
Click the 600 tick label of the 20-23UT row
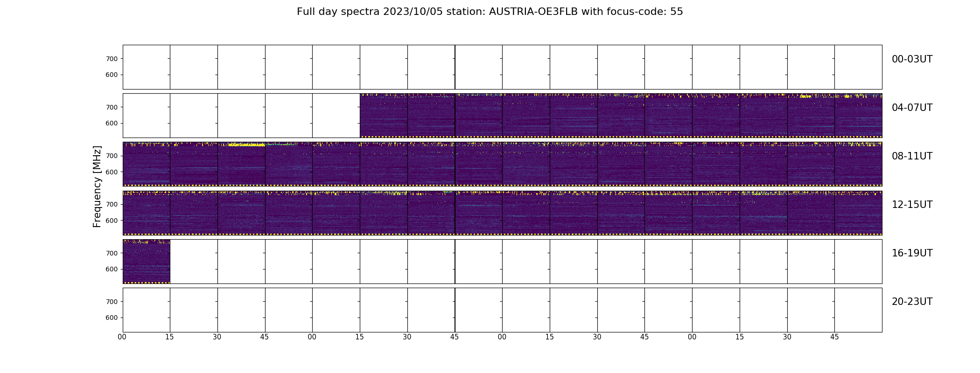[x=112, y=318]
